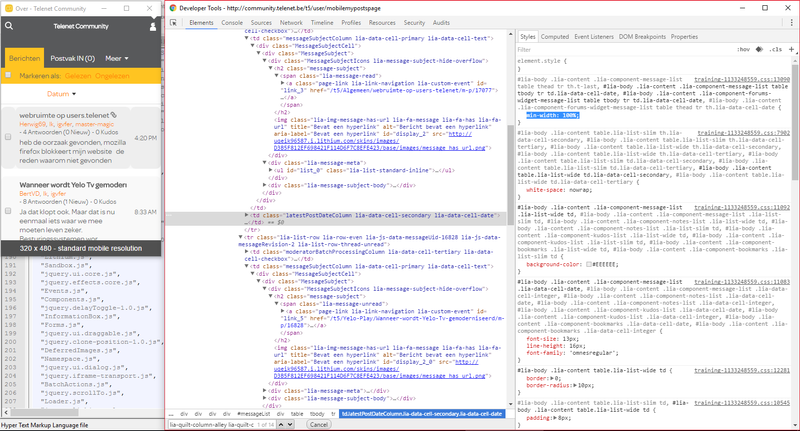Image resolution: width=800 pixels, height=431 pixels.
Task: Click the Styles Filter input field
Action: [x=622, y=49]
